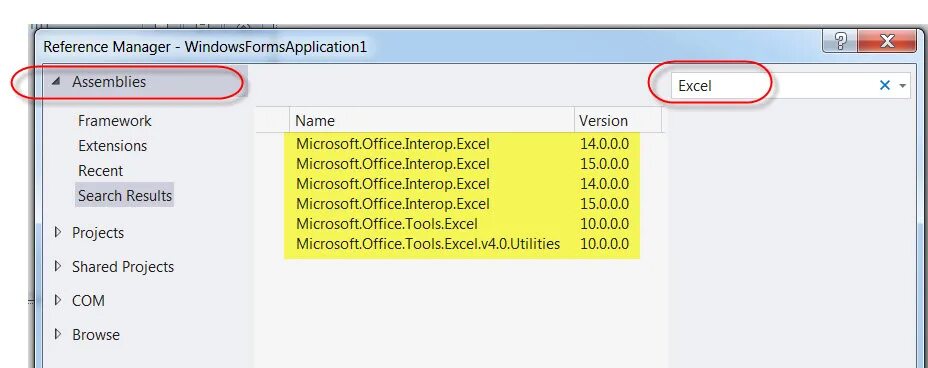
Task: Sort list by Version column header
Action: click(x=617, y=121)
